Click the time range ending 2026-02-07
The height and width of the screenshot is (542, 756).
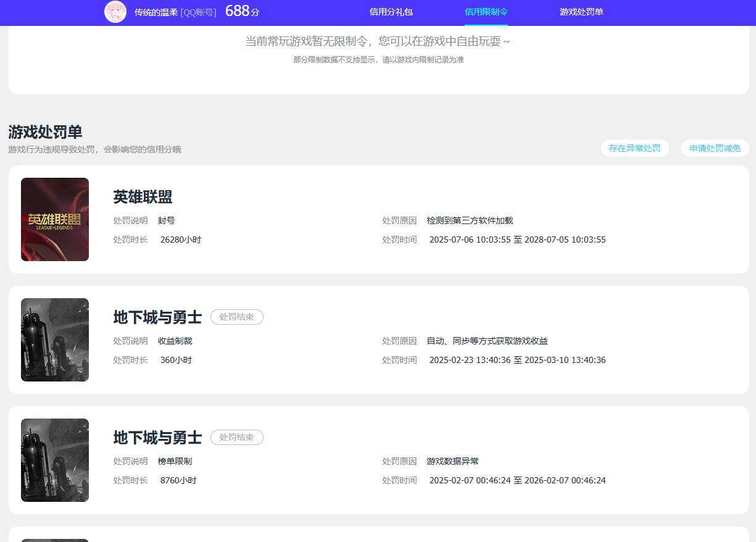[x=518, y=480]
